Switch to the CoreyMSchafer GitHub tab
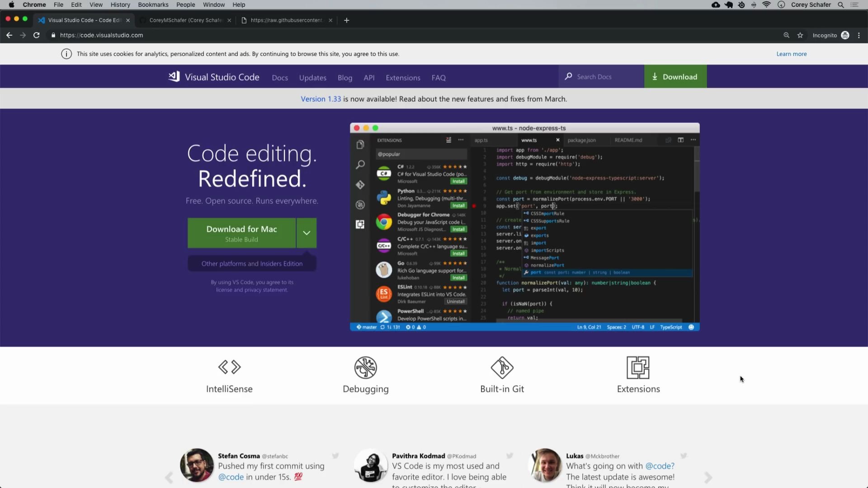Image resolution: width=868 pixels, height=488 pixels. (x=185, y=20)
